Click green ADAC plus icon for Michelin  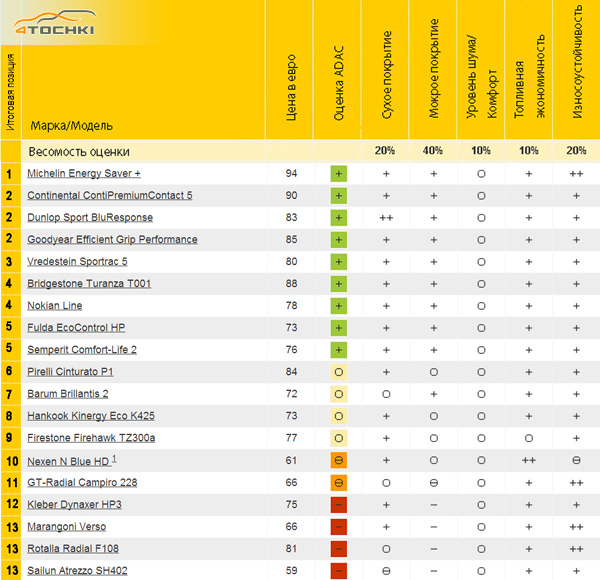[x=339, y=173]
